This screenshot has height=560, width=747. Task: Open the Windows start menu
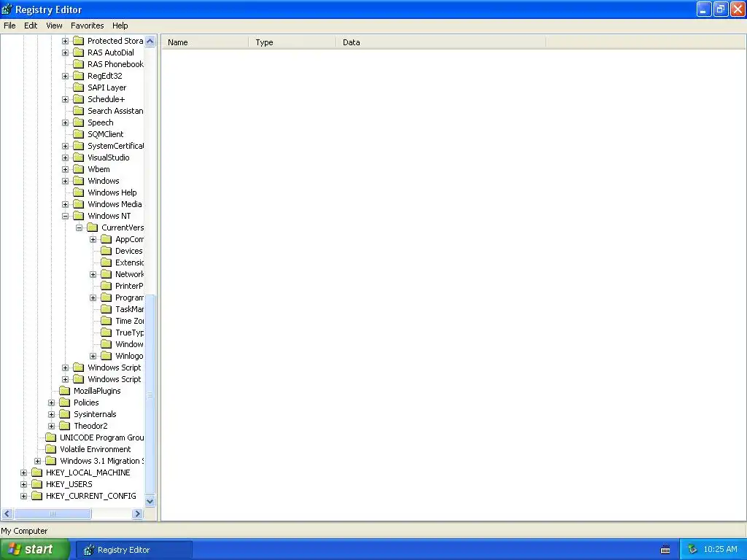pos(35,550)
